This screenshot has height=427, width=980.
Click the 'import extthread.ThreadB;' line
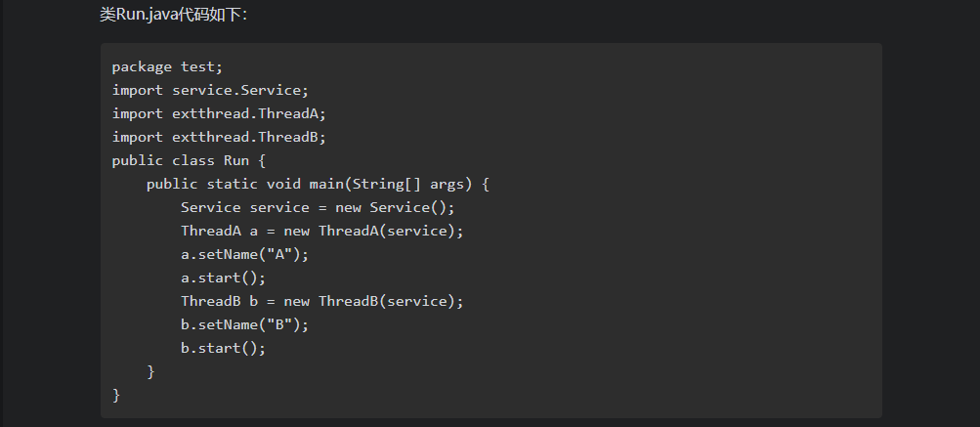(219, 137)
